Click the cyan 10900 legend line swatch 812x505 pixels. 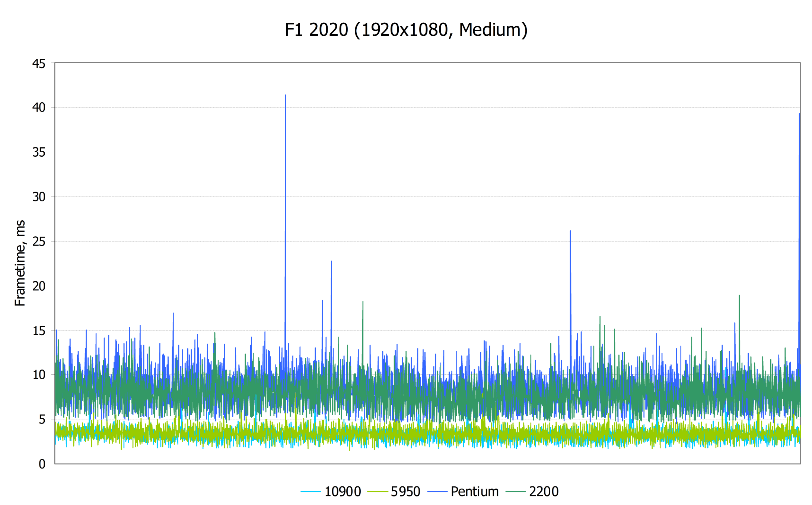pyautogui.click(x=311, y=492)
